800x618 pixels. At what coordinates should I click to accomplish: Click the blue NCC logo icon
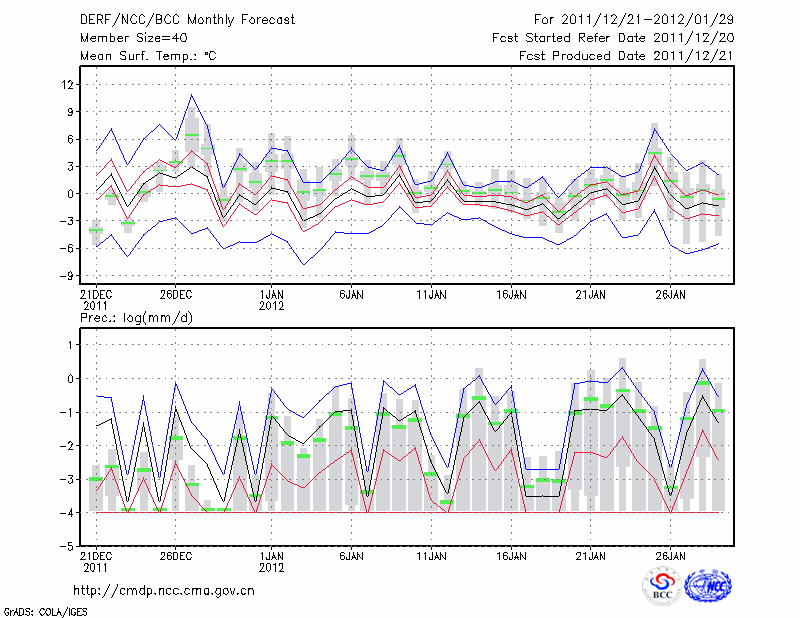[707, 586]
